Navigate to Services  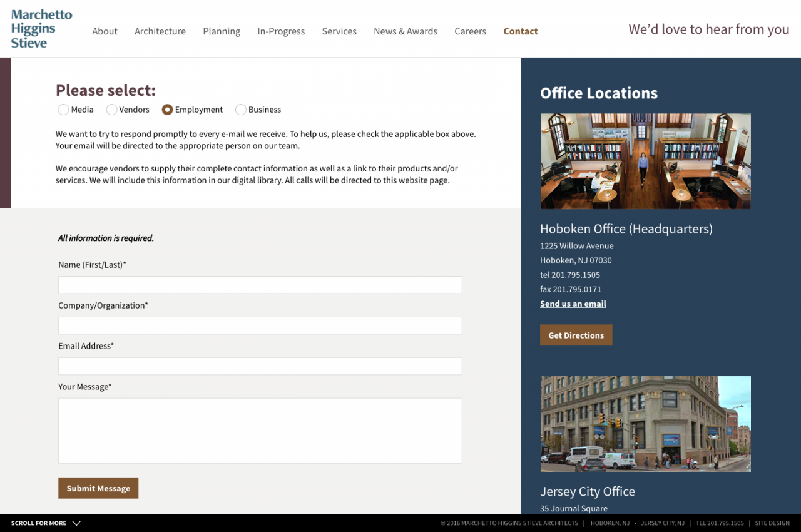tap(339, 31)
